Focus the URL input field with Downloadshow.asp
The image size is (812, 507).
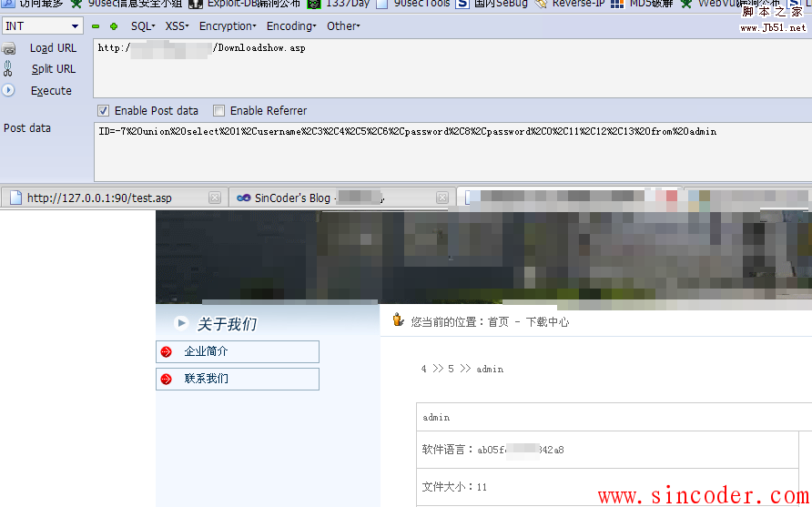click(452, 68)
